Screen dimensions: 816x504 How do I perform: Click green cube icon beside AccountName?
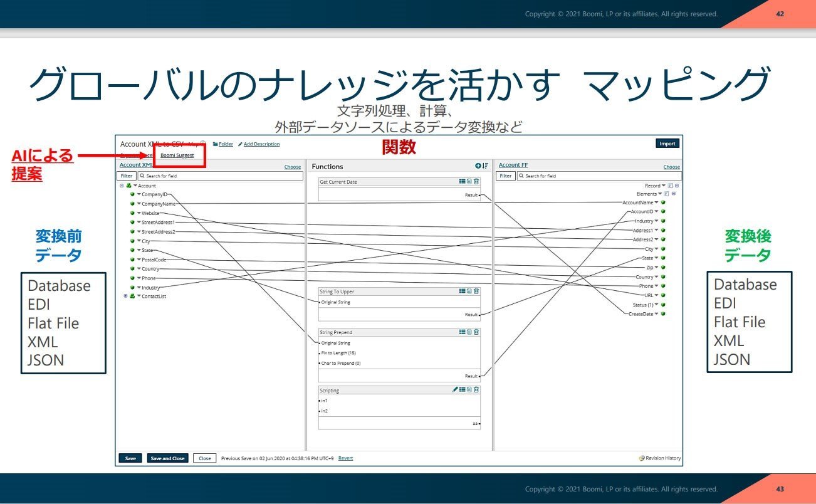point(663,202)
